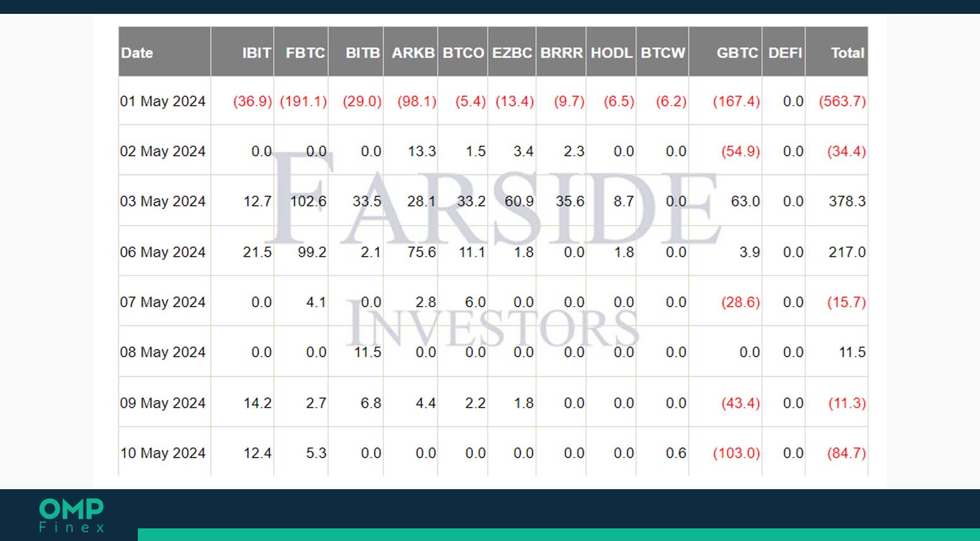The height and width of the screenshot is (541, 980).
Task: Click the (29.0) BITB value
Action: coord(362,101)
